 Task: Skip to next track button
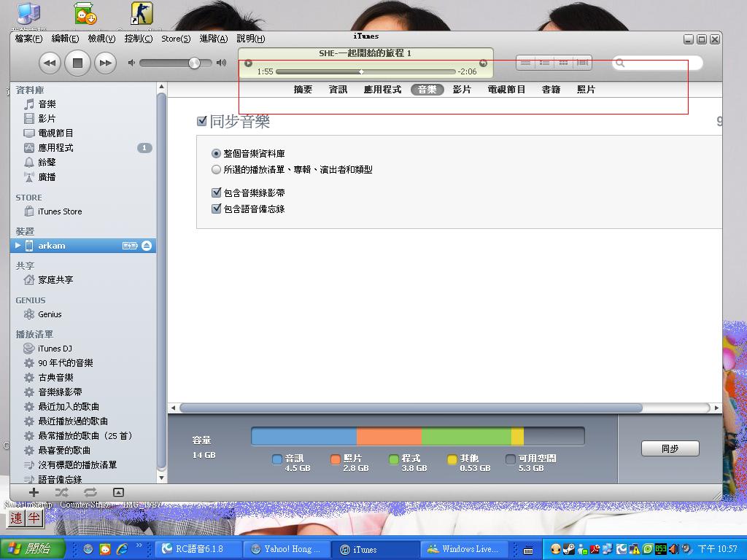point(105,63)
